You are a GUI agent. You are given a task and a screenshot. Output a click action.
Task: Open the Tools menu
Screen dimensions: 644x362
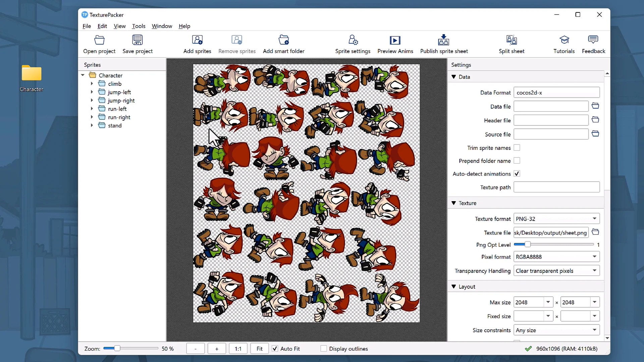[139, 26]
